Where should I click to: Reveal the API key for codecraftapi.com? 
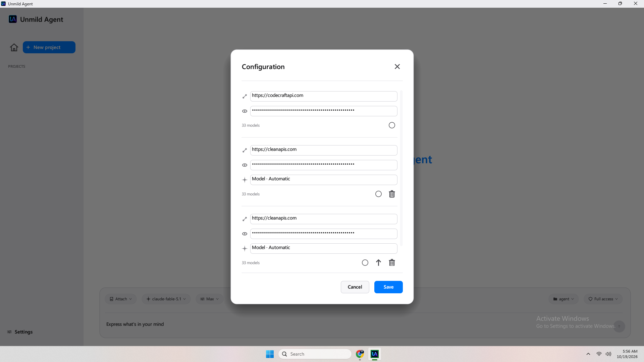[245, 111]
